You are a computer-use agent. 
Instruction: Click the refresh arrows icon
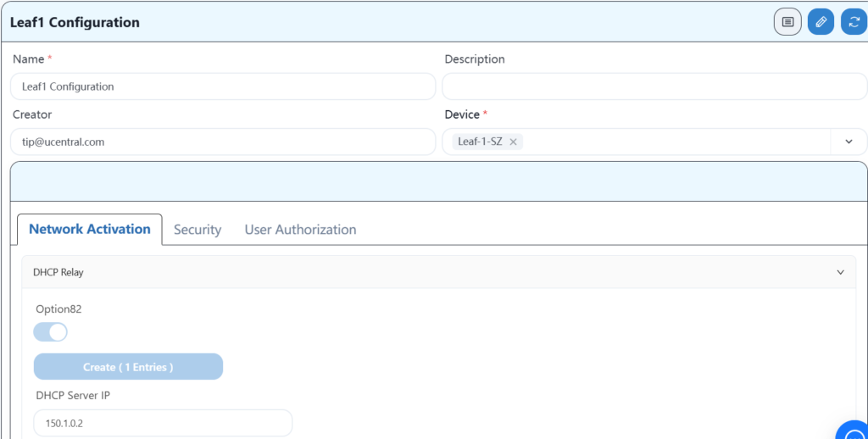tap(853, 22)
